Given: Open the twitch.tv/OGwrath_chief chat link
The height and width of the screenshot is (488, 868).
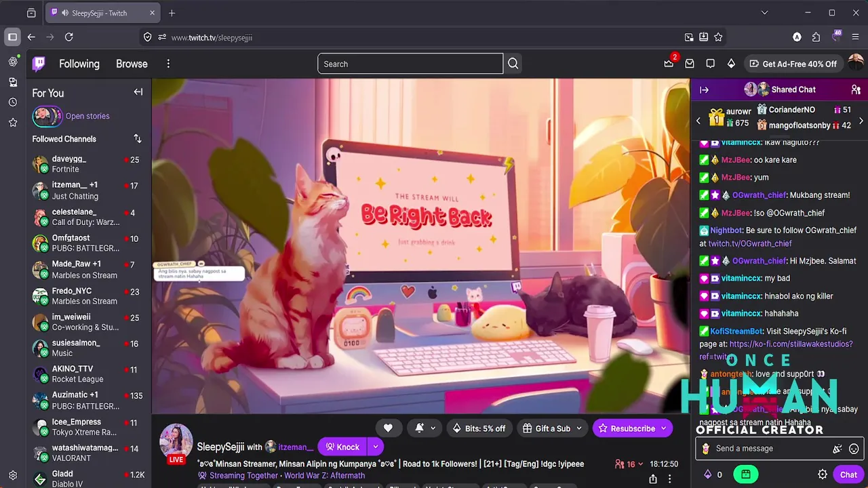Looking at the screenshot, I should [750, 243].
